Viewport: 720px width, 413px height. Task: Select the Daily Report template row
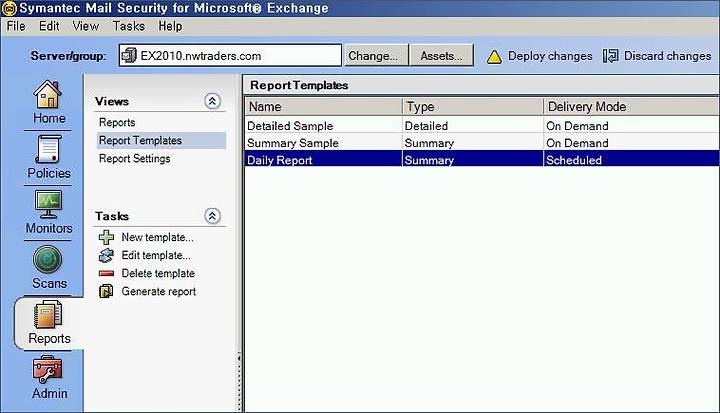pos(482,159)
